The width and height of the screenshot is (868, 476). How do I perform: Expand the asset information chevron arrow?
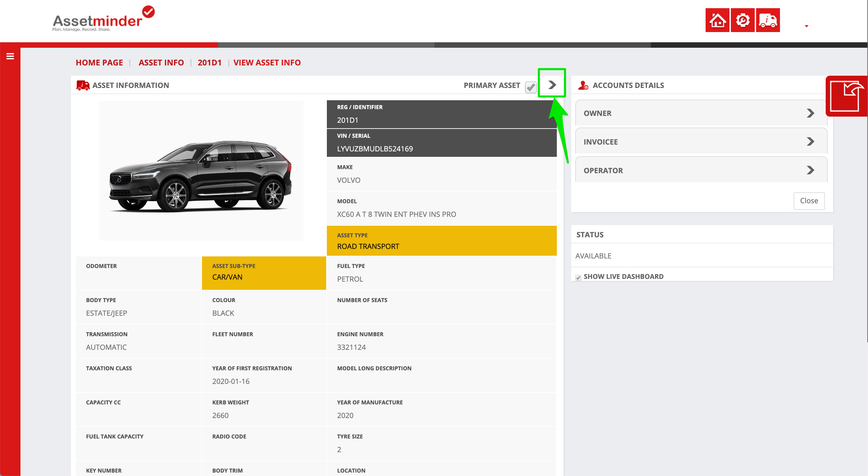552,85
